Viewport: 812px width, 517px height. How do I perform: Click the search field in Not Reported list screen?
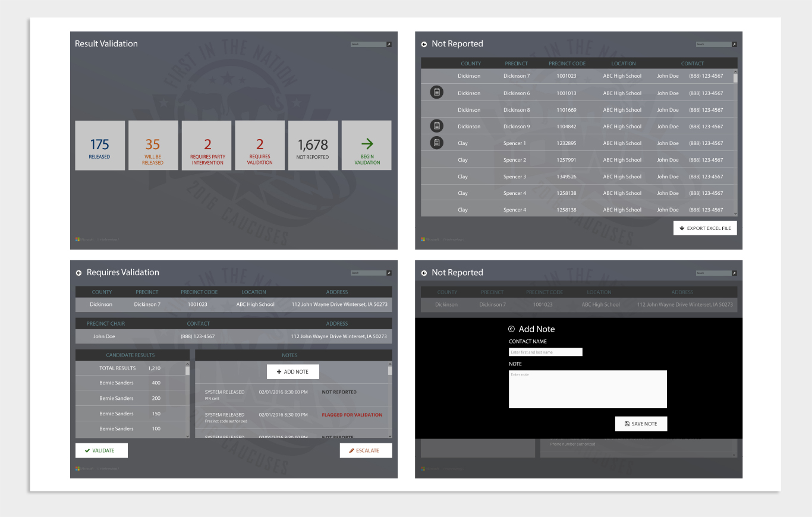coord(713,44)
